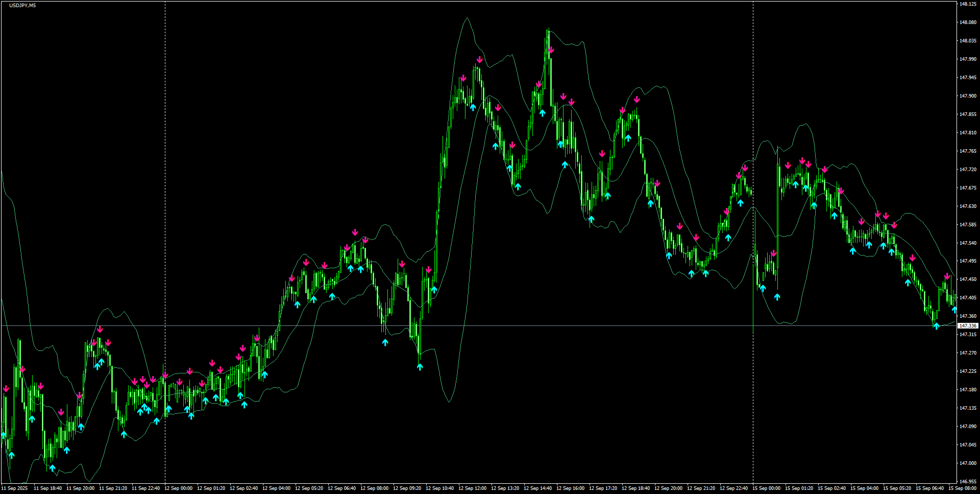Click the 147.630 price scale value
The height and width of the screenshot is (494, 980).
click(968, 206)
